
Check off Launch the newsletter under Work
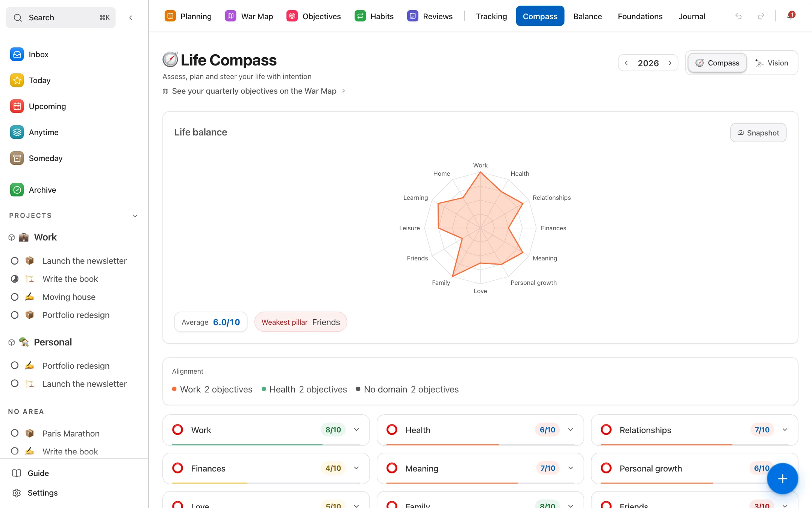tap(15, 261)
